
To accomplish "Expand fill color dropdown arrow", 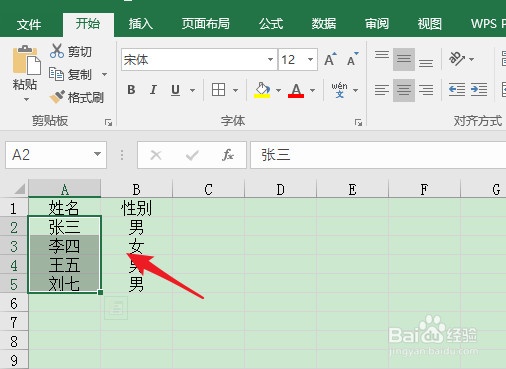I will tap(278, 90).
